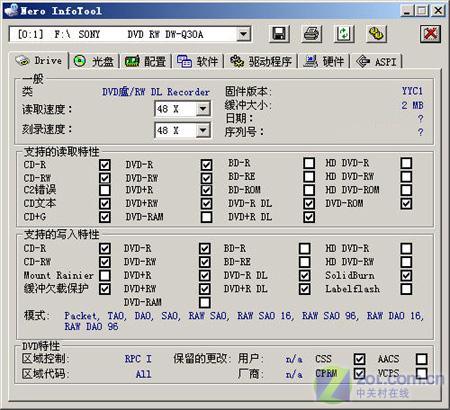This screenshot has width=450, height=410.
Task: Toggle the AACS checkbox
Action: 422,359
